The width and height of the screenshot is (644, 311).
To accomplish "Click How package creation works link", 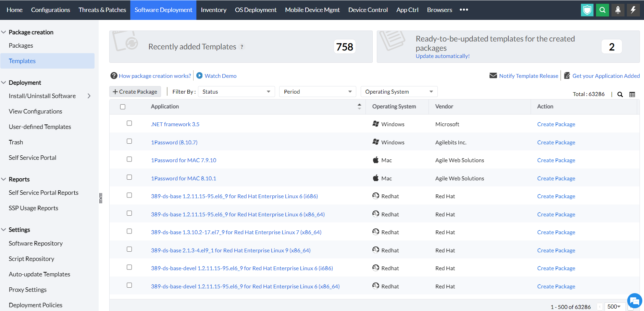I will pyautogui.click(x=155, y=76).
